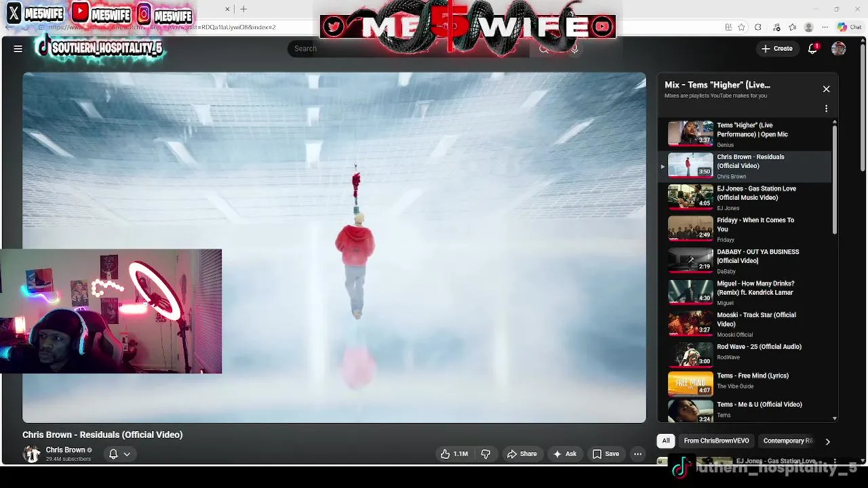Image resolution: width=868 pixels, height=488 pixels.
Task: Open YouTube notifications bell
Action: (812, 49)
